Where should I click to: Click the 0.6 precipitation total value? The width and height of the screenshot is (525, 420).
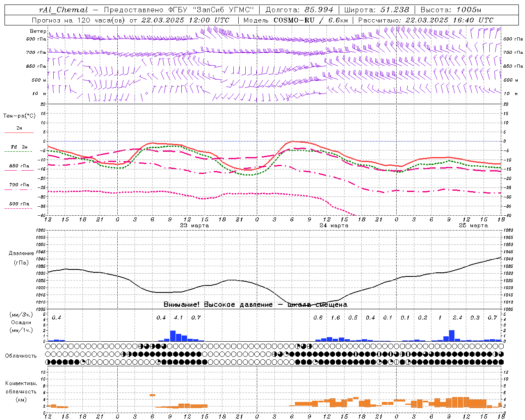(318, 317)
